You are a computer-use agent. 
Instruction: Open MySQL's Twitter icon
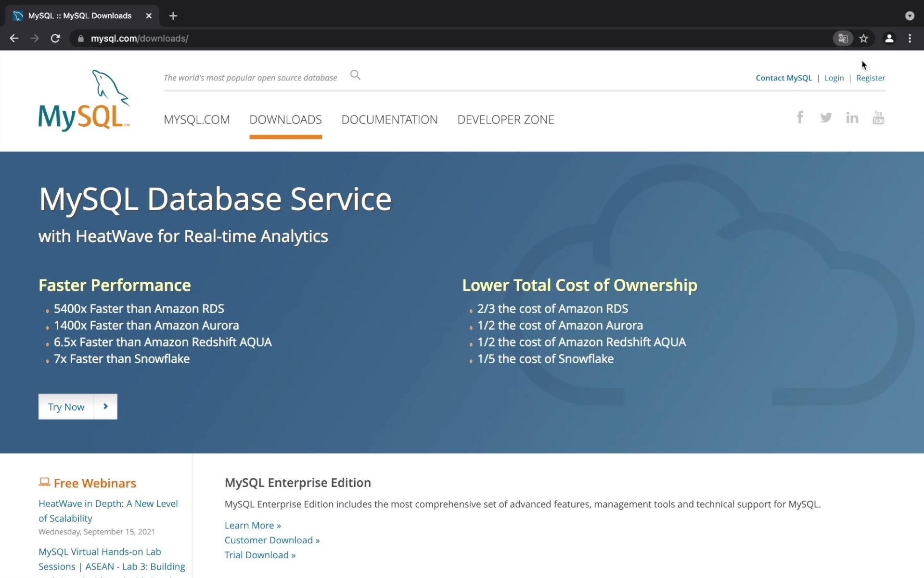coord(826,118)
